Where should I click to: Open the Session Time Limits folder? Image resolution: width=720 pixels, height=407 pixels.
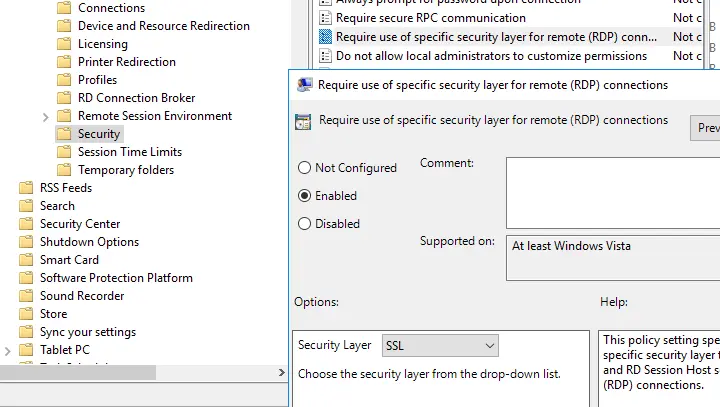(129, 152)
